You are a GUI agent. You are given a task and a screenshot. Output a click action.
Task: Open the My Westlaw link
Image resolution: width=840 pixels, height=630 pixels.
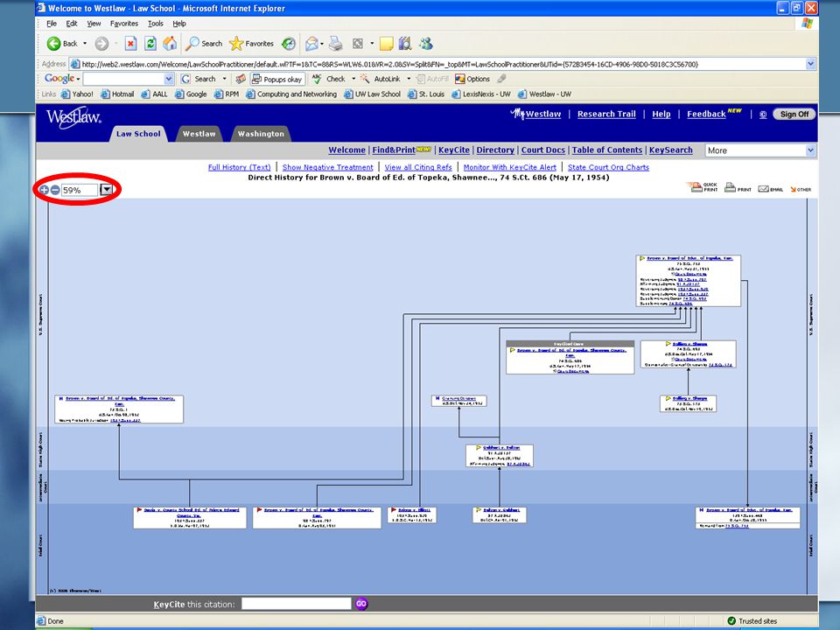(x=535, y=114)
